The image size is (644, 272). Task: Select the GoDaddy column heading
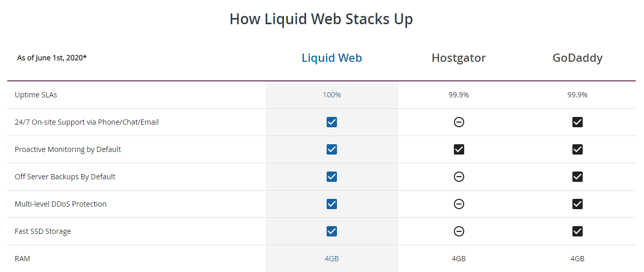point(578,58)
